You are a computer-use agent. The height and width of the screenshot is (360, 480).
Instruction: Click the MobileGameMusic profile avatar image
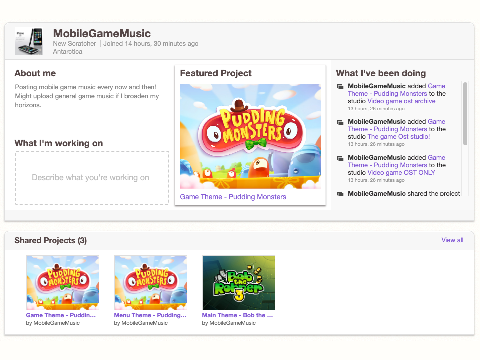point(29,41)
